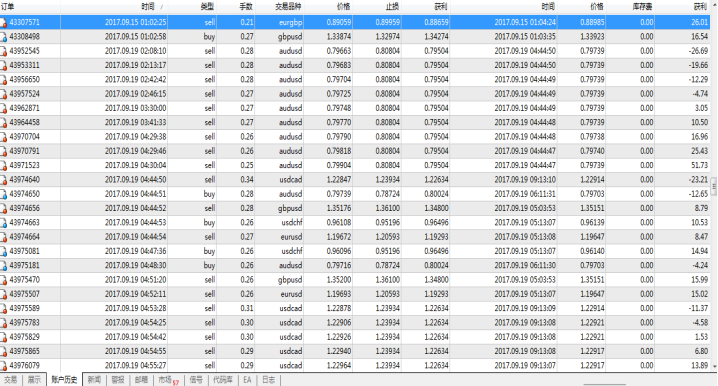
Task: Click the buy order icon beside 43974650
Action: (x=3, y=194)
